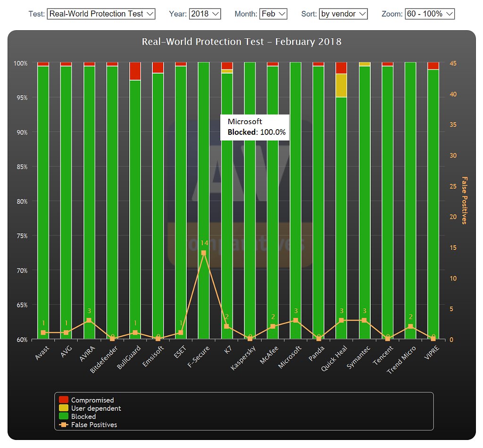Open the Test dropdown for Real-World Protection Test

click(x=101, y=14)
